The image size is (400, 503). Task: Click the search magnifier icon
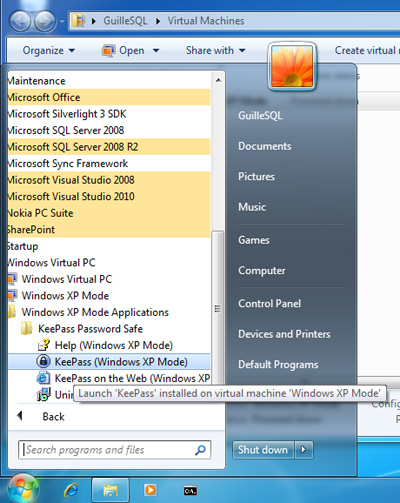pyautogui.click(x=200, y=450)
